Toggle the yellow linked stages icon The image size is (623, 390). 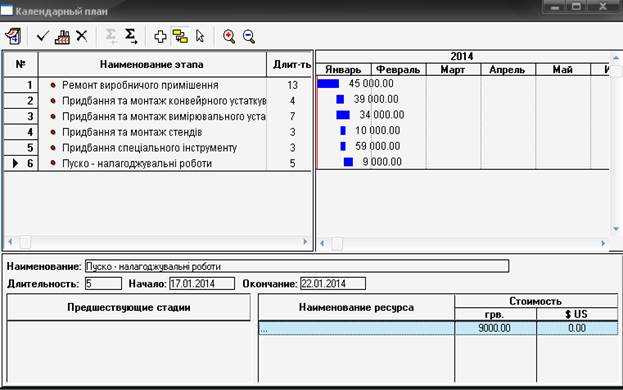(x=180, y=36)
